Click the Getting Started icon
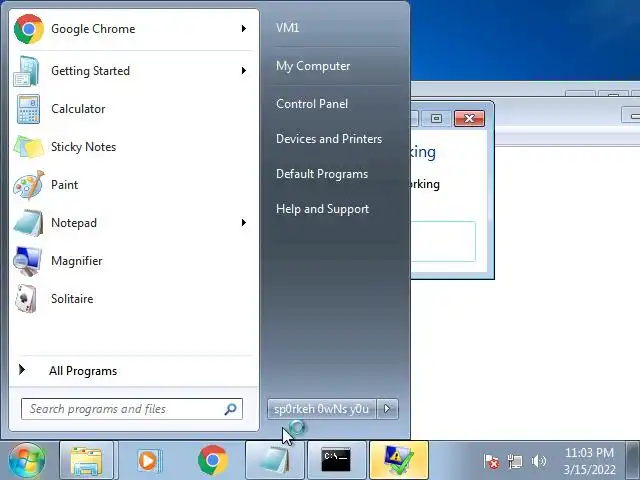Screen dimensions: 640x480 (27, 71)
